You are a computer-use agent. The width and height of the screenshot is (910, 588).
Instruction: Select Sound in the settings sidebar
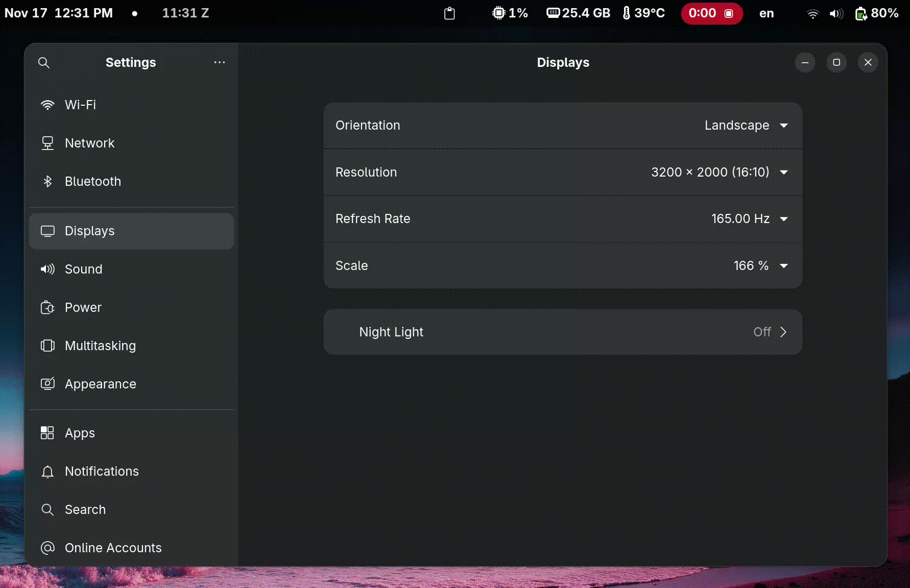point(132,269)
